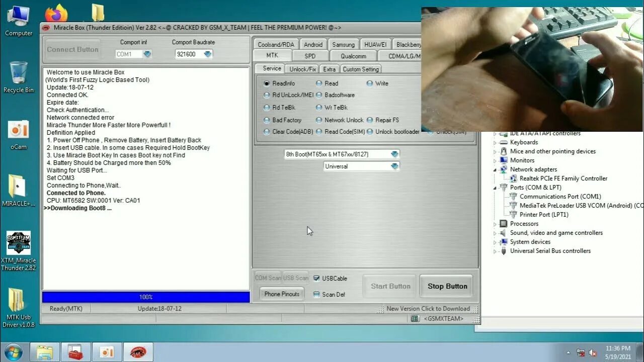Click the Phone Pinouts button
This screenshot has height=362, width=644.
click(x=282, y=294)
